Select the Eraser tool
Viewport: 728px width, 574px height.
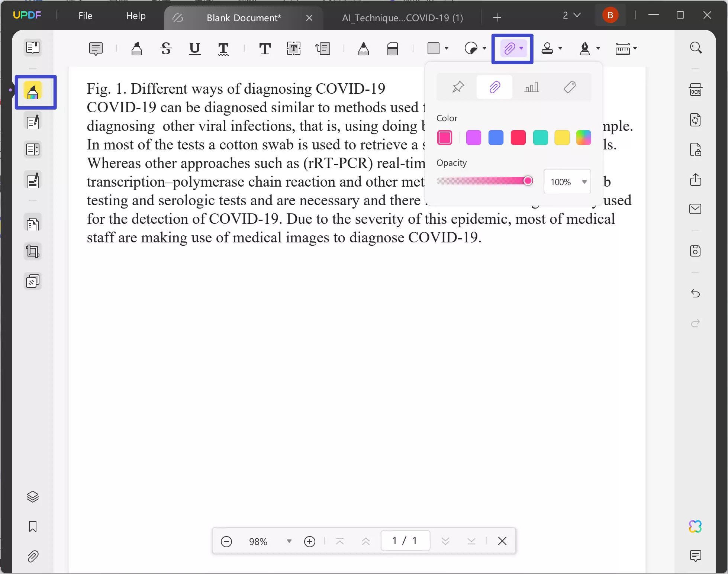click(393, 49)
